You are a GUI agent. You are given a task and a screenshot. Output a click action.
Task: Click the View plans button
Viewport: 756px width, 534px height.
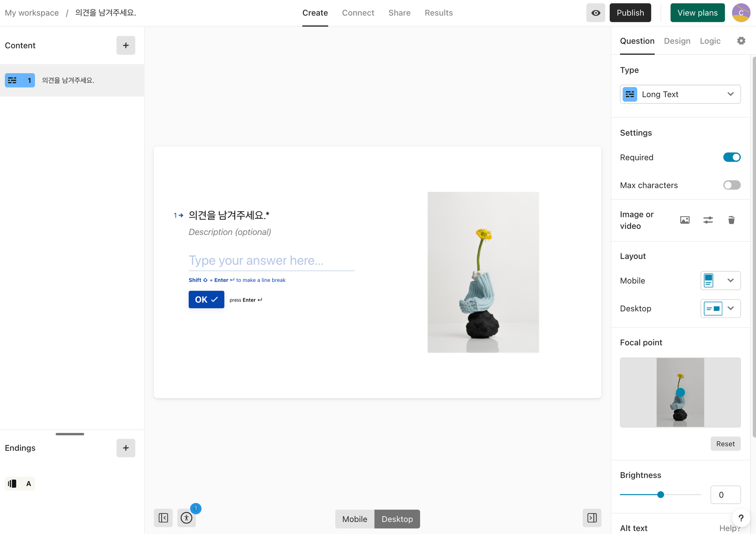[x=697, y=13]
